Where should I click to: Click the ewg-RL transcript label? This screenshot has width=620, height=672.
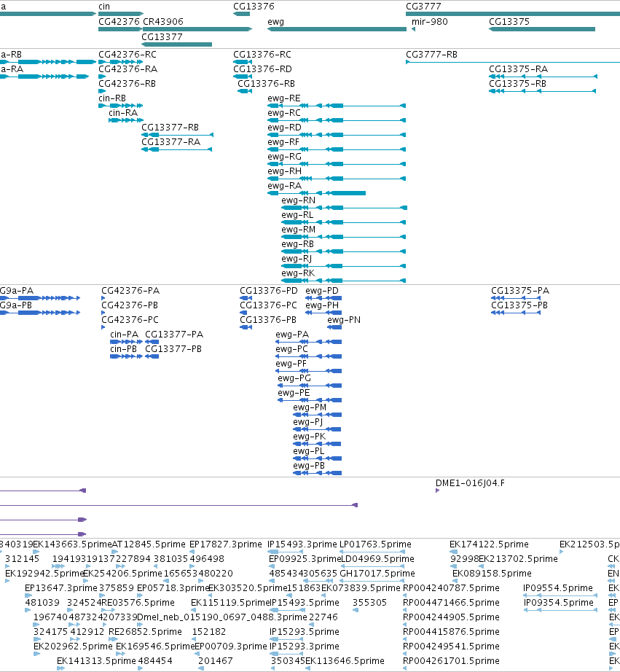point(297,215)
